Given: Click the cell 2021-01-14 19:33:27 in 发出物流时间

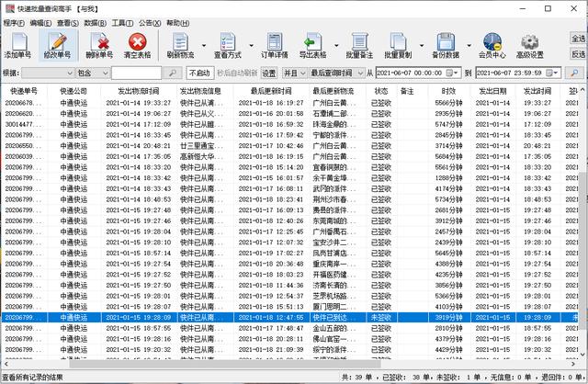Looking at the screenshot, I should (139, 103).
